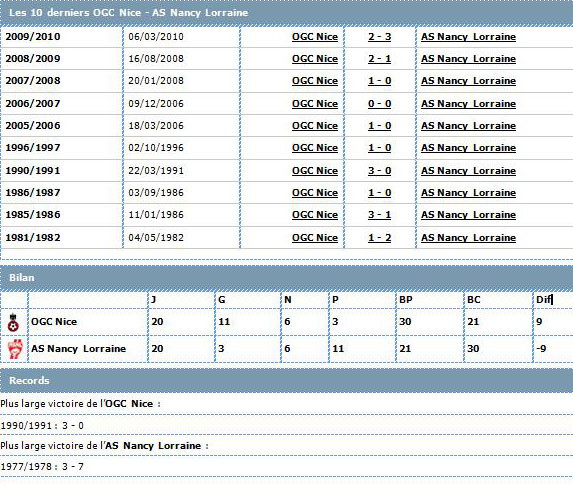Select the season text 2005/2006
Image resolution: width=573 pixels, height=485 pixels.
33,125
